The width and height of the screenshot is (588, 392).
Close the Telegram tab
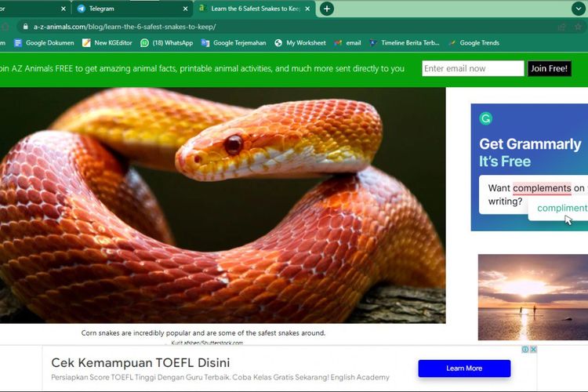[x=185, y=9]
